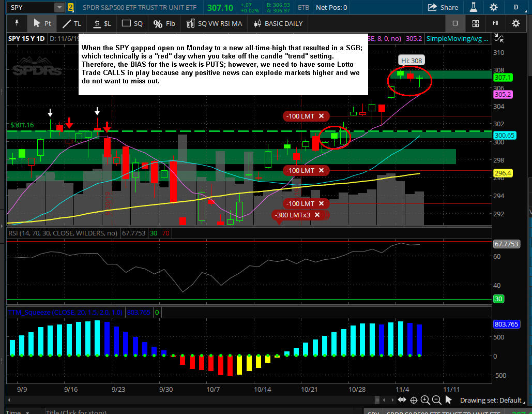Select the -100 LMT order label near 303
The image size is (532, 414).
coord(300,116)
